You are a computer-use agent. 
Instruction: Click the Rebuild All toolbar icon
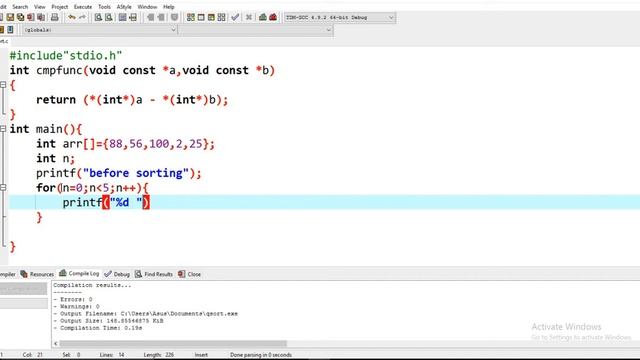(221, 17)
